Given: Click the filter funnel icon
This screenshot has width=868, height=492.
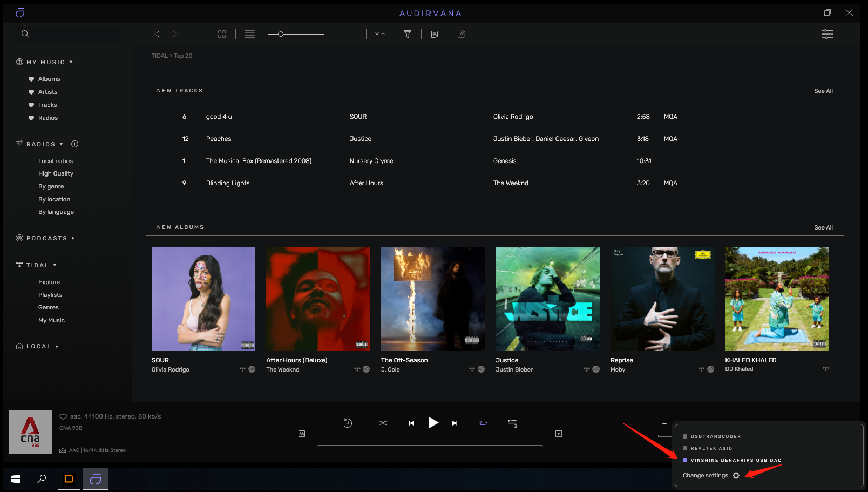Looking at the screenshot, I should 408,34.
